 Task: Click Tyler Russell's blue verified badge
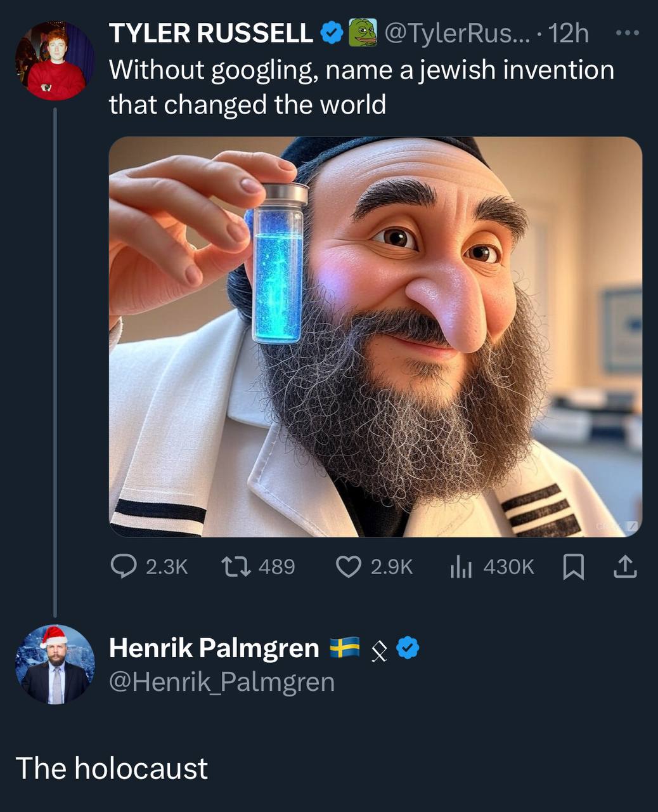[x=332, y=33]
